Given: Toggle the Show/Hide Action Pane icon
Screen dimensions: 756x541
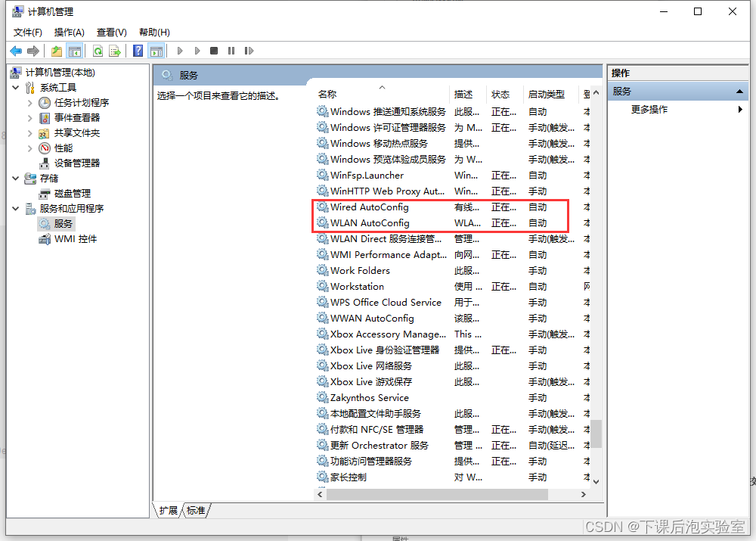Looking at the screenshot, I should 156,51.
